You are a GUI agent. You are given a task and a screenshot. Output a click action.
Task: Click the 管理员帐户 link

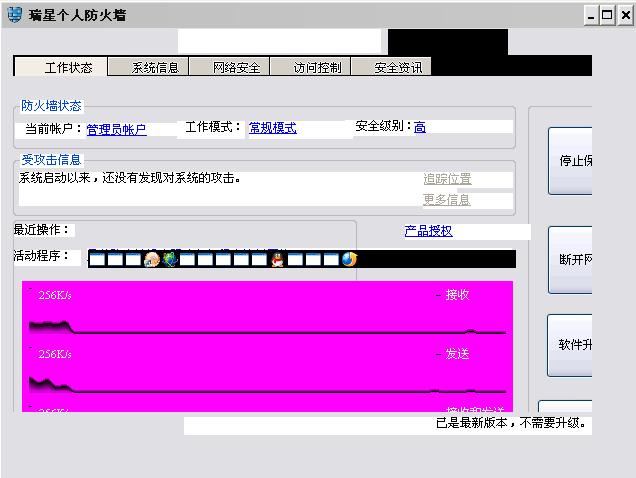pos(116,129)
